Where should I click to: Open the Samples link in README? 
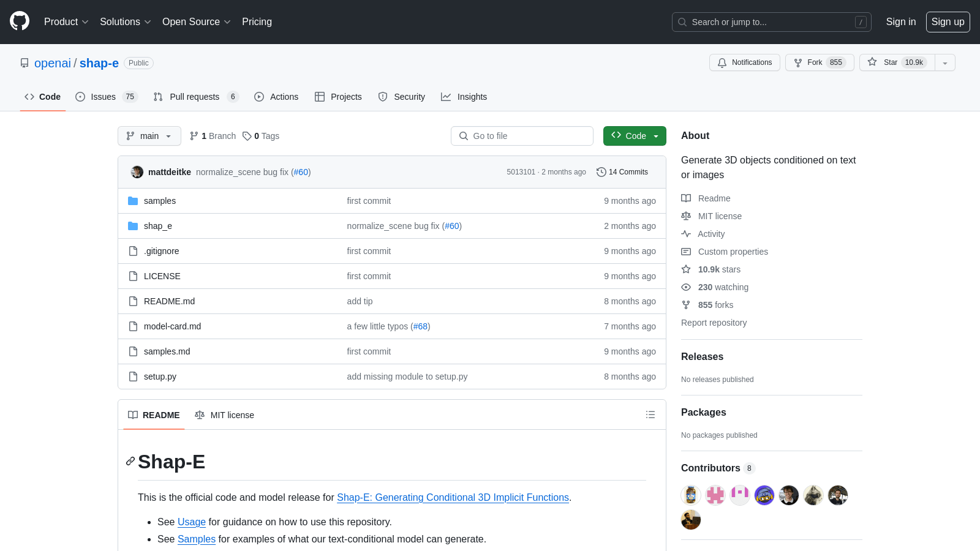point(197,539)
